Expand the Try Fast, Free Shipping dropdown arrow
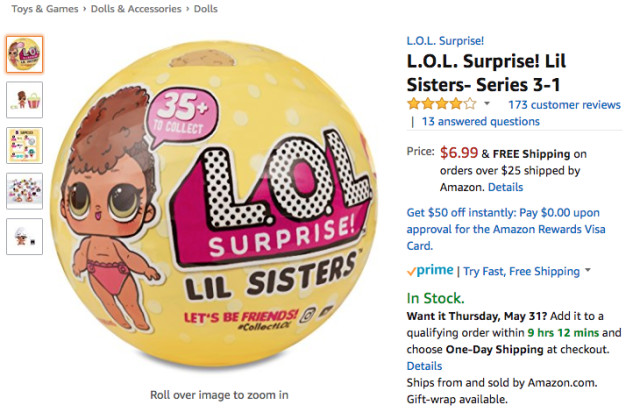This screenshot has height=412, width=640. coord(588,271)
